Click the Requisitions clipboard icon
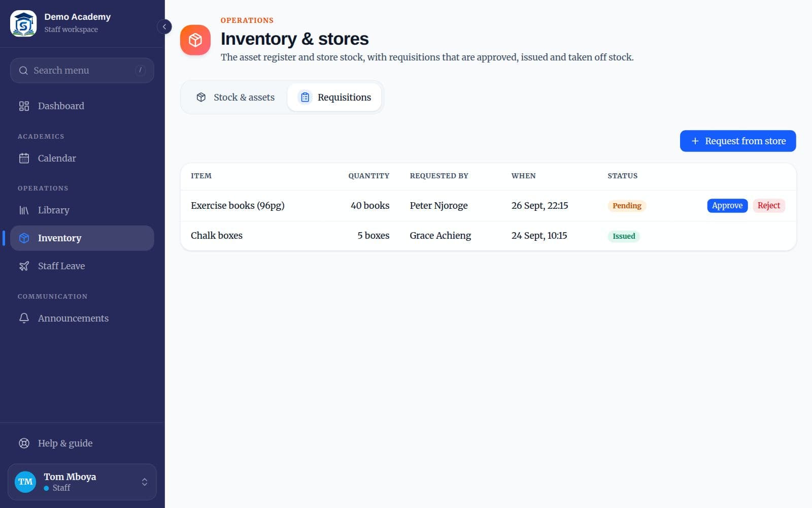Viewport: 812px width, 508px height. click(x=305, y=98)
